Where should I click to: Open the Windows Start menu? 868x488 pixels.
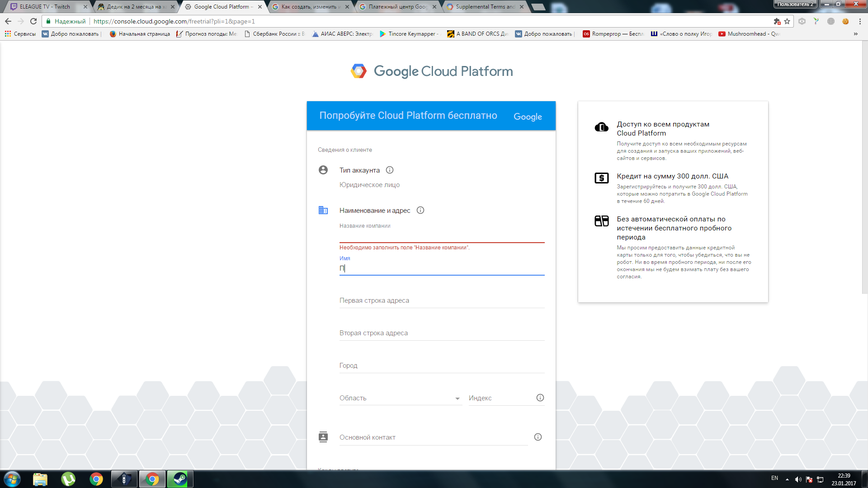(12, 479)
